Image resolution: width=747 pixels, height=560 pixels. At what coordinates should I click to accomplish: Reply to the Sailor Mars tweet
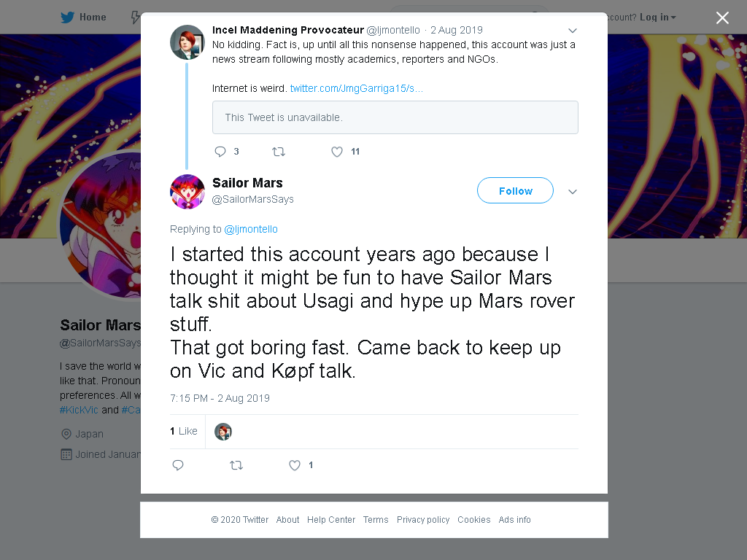pos(178,465)
